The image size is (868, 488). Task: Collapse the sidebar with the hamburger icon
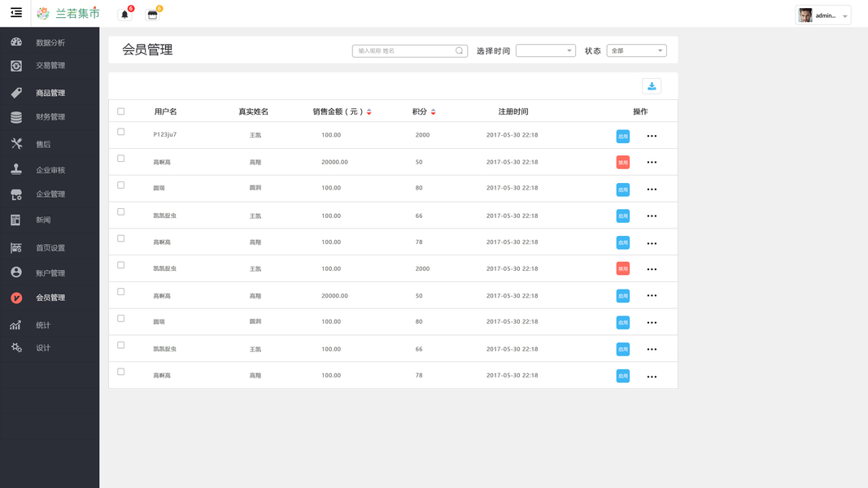click(16, 13)
